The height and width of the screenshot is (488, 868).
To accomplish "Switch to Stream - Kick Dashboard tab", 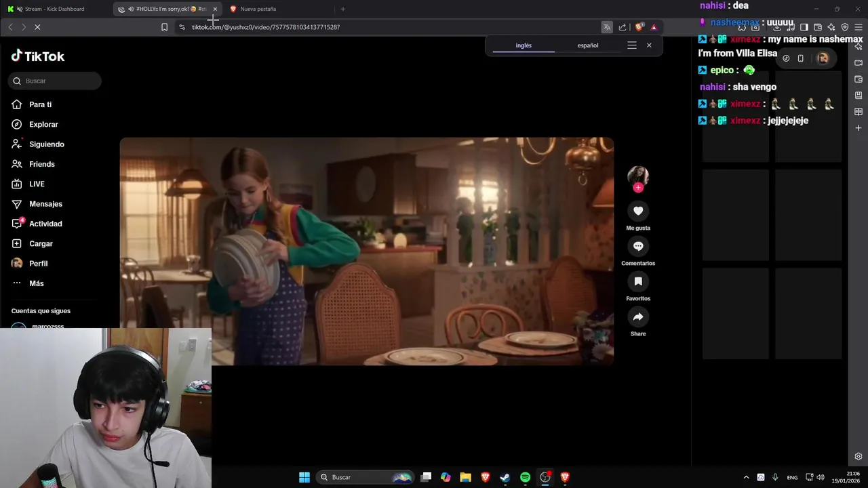I will point(54,9).
